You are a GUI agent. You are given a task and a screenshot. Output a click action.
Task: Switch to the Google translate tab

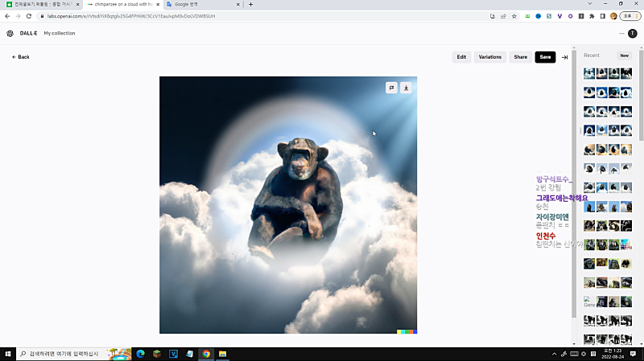click(197, 5)
